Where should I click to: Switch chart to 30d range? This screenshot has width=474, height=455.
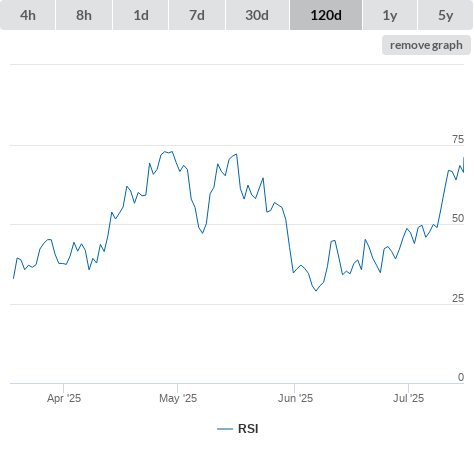point(257,15)
